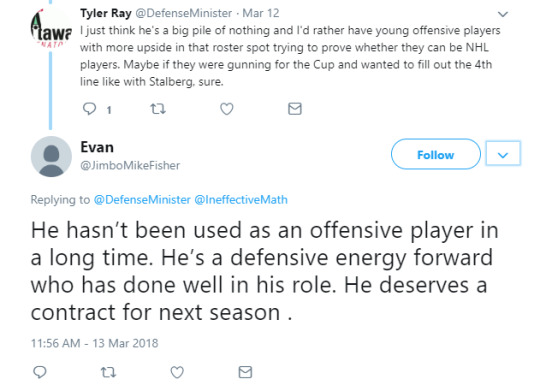Retweet Evan's tweet
The image size is (540, 385).
[108, 372]
